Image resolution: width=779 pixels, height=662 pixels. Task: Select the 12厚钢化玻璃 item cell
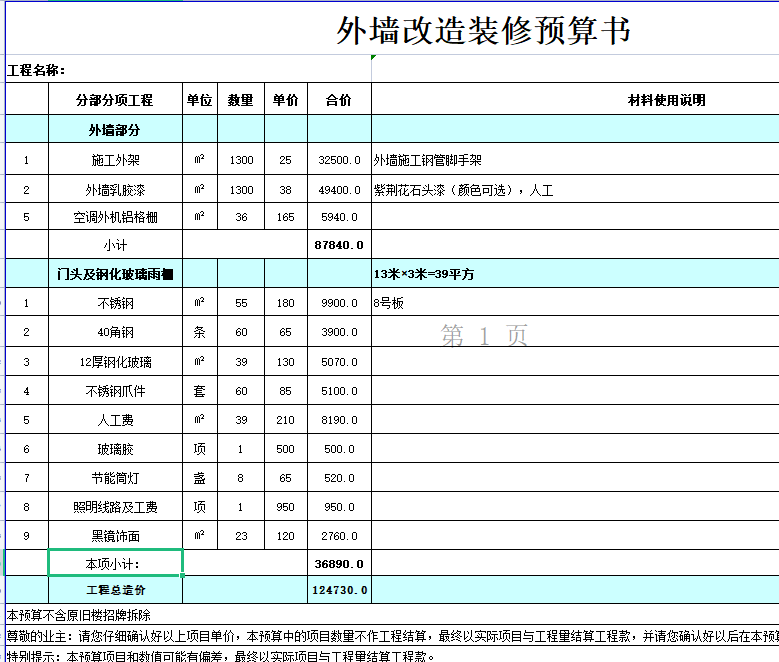pos(115,361)
